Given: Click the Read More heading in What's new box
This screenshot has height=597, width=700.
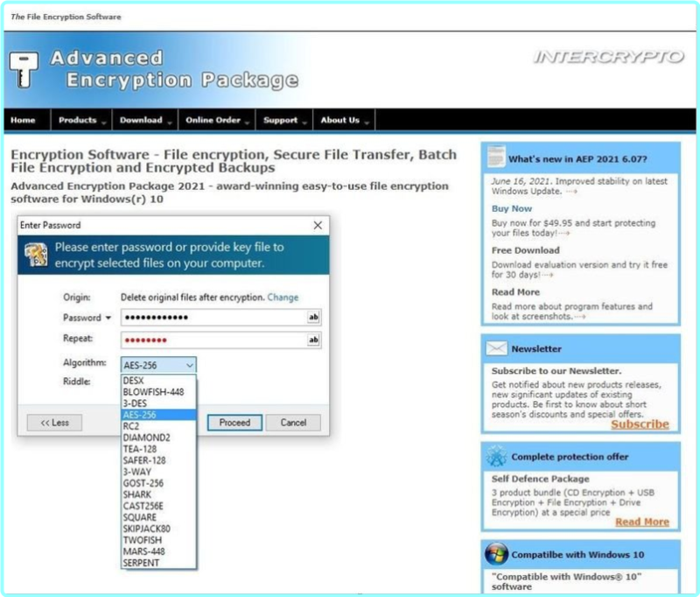Looking at the screenshot, I should [515, 292].
